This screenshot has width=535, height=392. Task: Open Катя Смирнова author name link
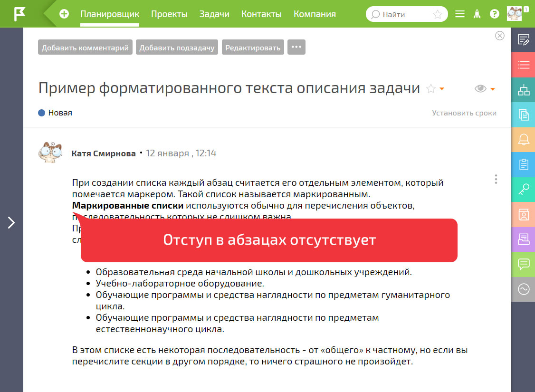[104, 153]
